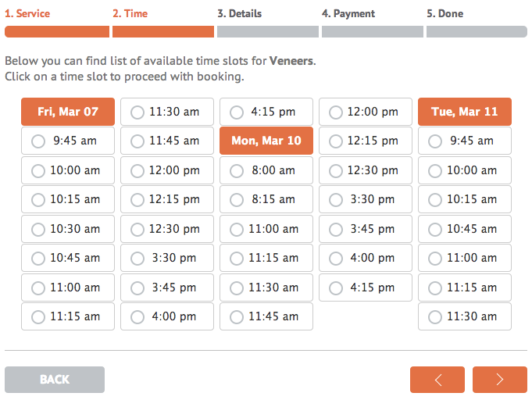The image size is (532, 400).
Task: Go to previous page of time slots
Action: point(437,380)
